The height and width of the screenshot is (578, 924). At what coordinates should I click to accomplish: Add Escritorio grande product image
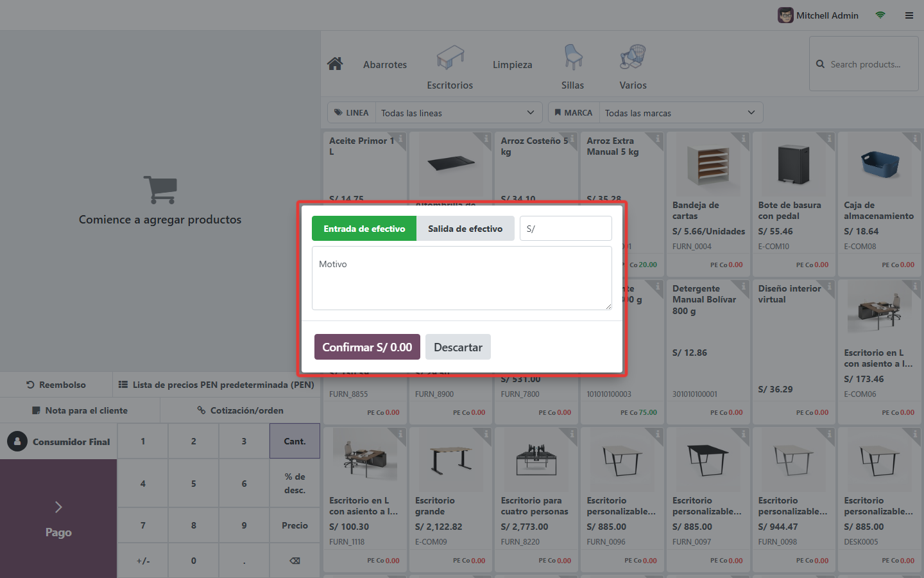coord(450,460)
